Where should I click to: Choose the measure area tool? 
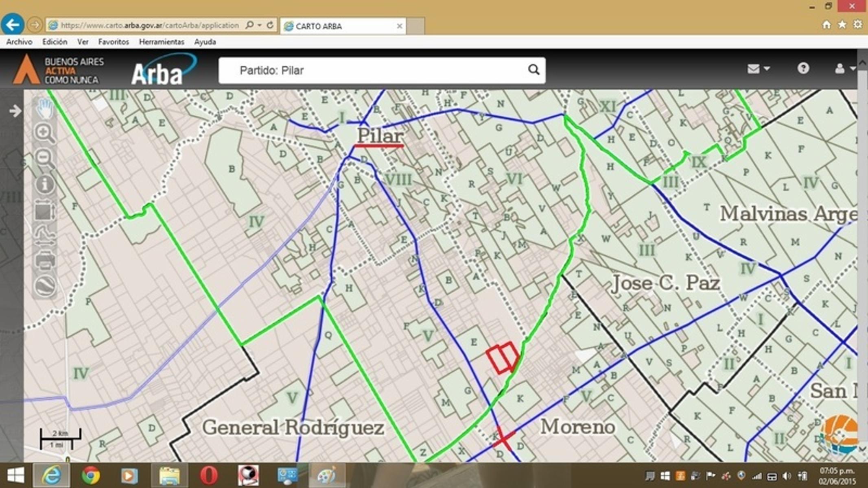point(44,211)
